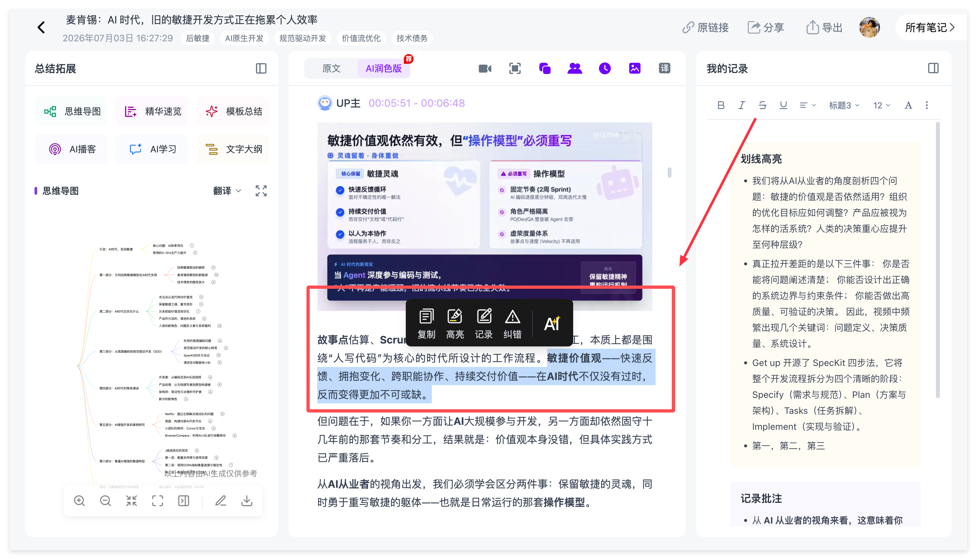
Task: Toggle italic formatting in notes
Action: [742, 105]
